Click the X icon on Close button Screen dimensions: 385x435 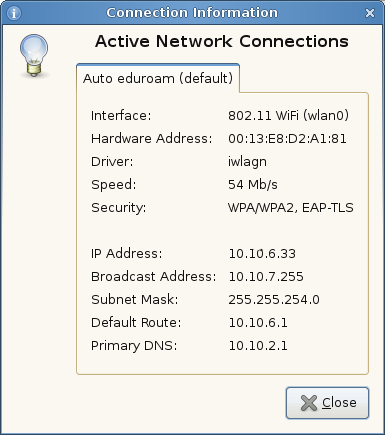click(x=309, y=403)
